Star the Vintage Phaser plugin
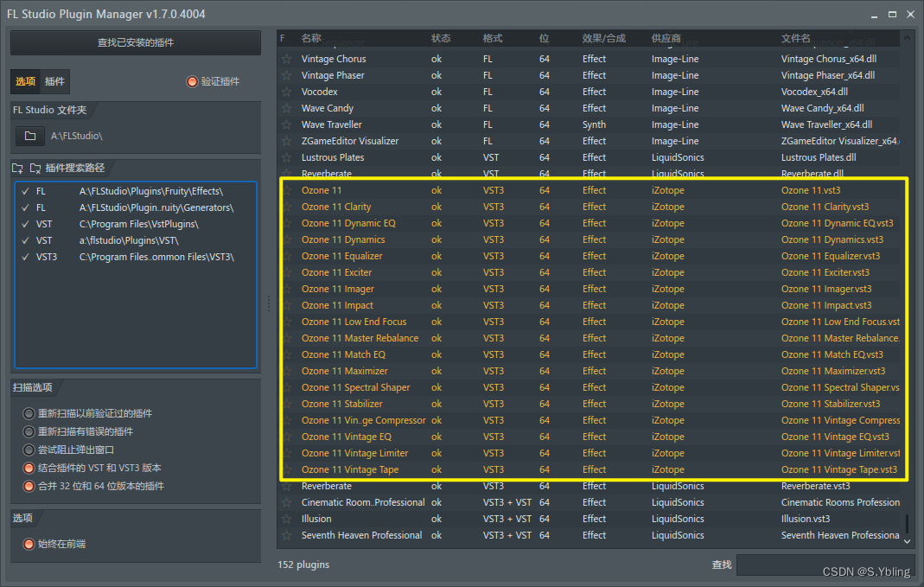Image resolution: width=924 pixels, height=587 pixels. click(x=286, y=75)
